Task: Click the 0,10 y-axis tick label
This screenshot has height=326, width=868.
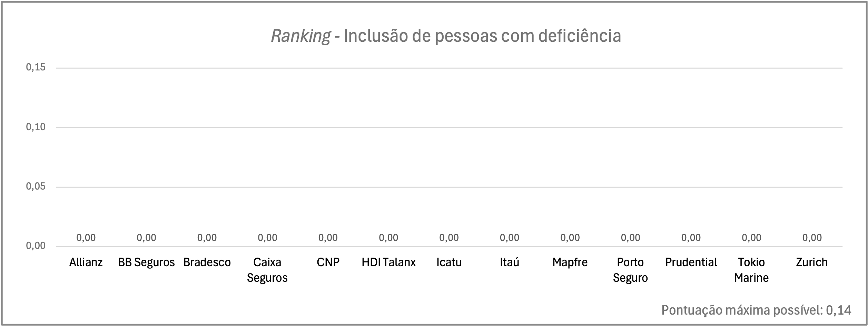Action: coord(36,127)
